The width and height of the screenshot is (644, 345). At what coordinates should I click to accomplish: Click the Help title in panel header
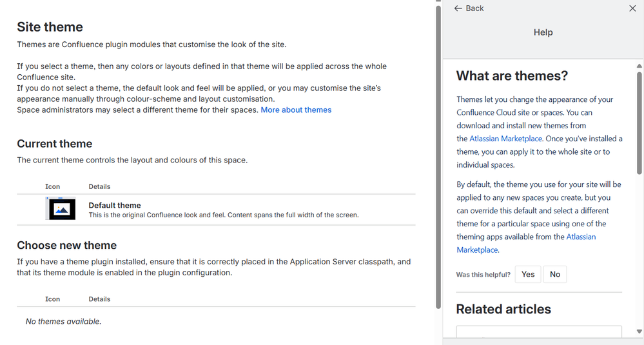pos(543,32)
